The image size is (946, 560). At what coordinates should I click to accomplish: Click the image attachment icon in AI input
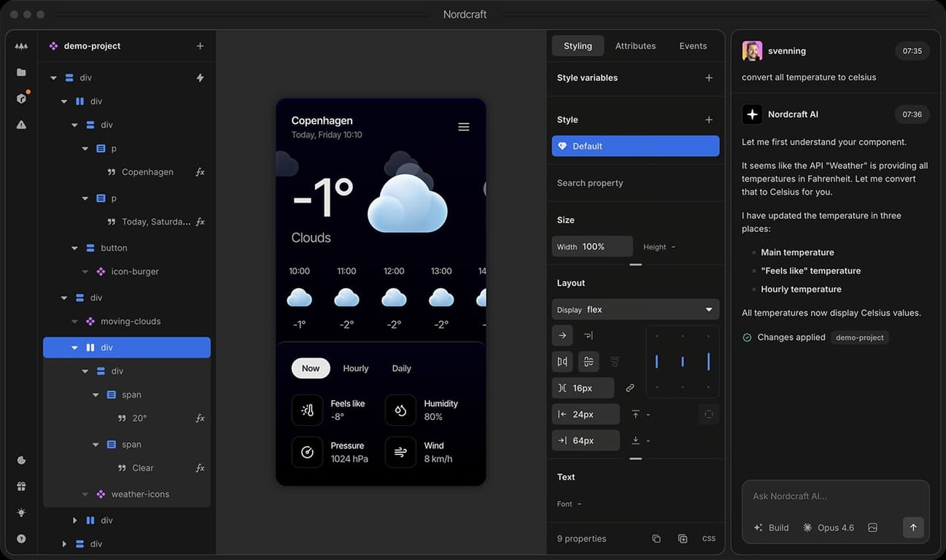tap(872, 527)
